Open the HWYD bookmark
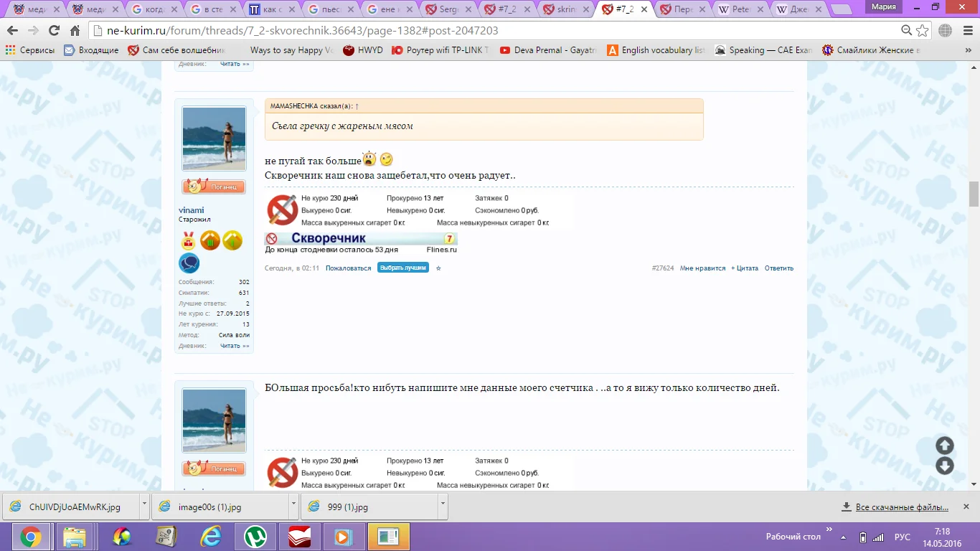The width and height of the screenshot is (980, 551). coord(363,50)
